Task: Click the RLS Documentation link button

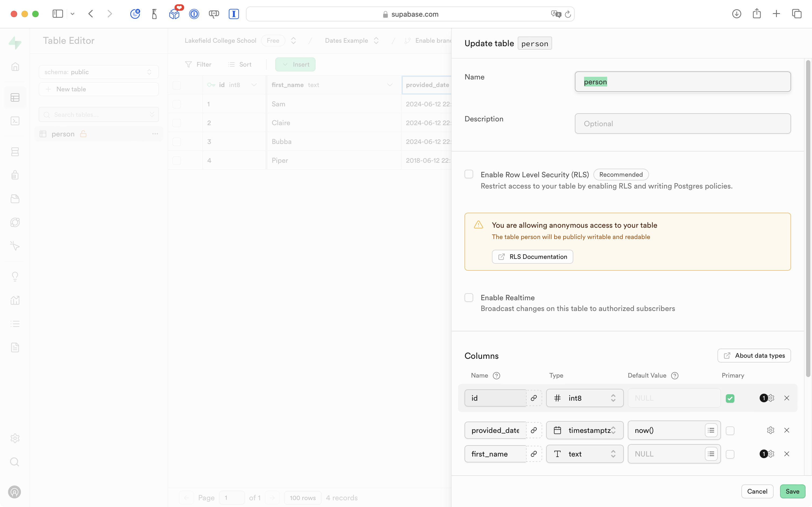Action: [x=532, y=257]
